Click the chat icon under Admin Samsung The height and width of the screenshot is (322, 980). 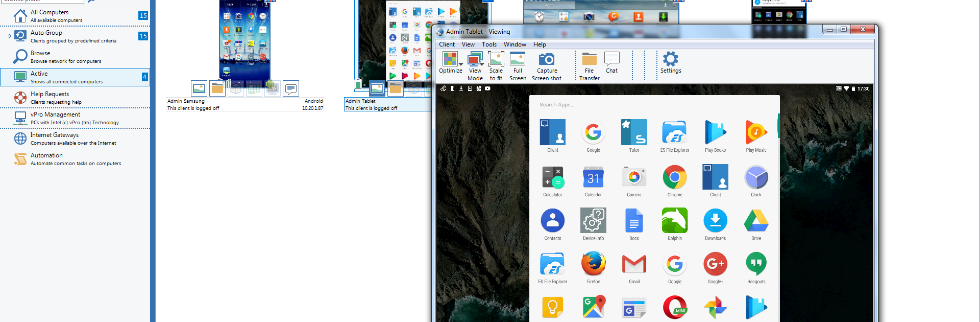click(x=291, y=88)
